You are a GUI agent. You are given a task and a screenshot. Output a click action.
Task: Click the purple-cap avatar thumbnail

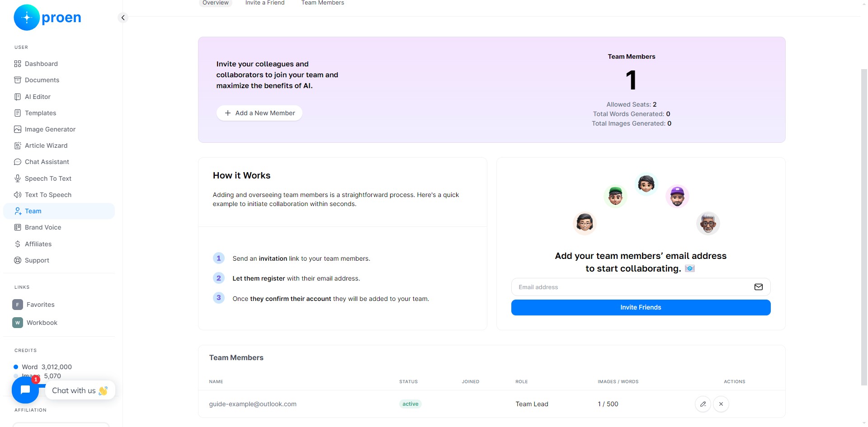[677, 196]
